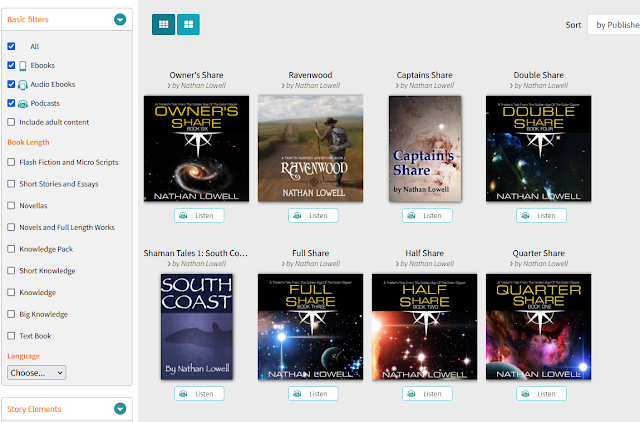
Task: Open the Quarter Share title link
Action: click(538, 253)
